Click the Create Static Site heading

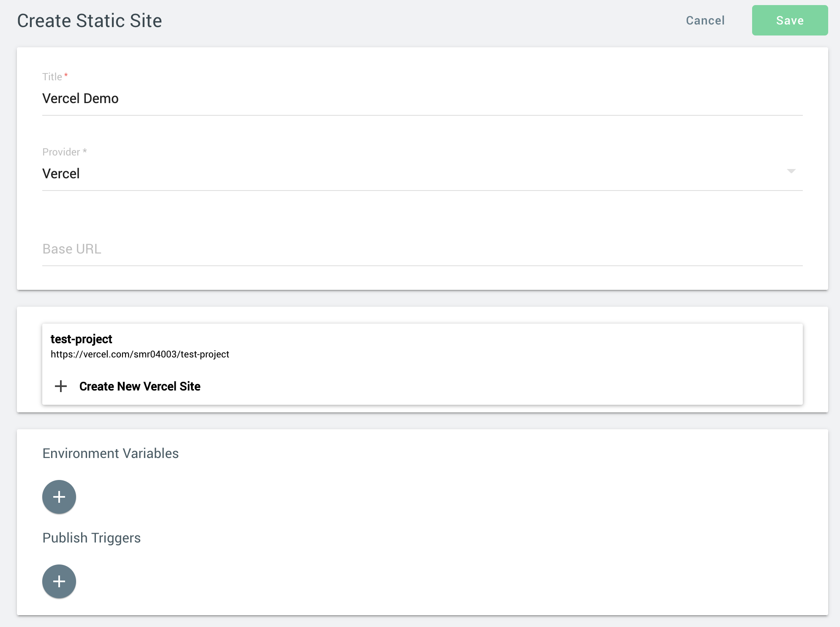[90, 21]
